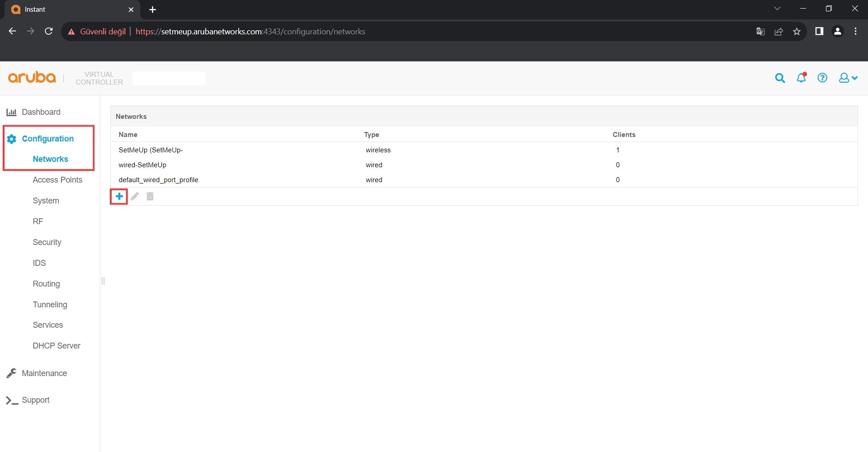Open the Security settings page

(x=47, y=242)
